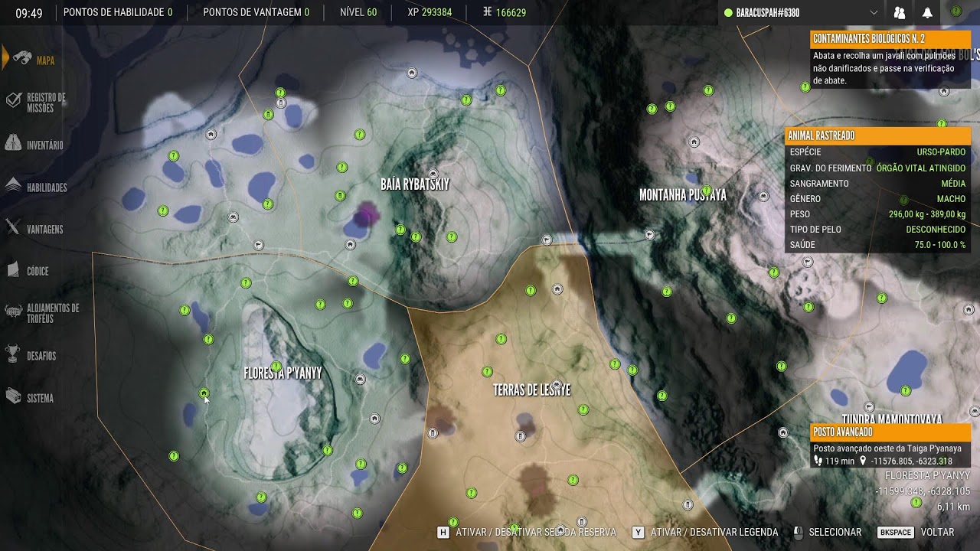Viewport: 980px width, 551px height.
Task: Open the Mapa section icon
Action: click(x=22, y=60)
